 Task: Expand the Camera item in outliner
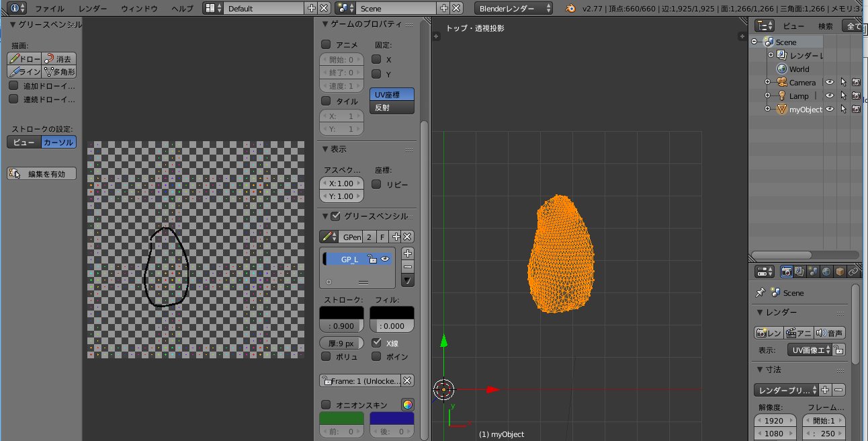(767, 82)
